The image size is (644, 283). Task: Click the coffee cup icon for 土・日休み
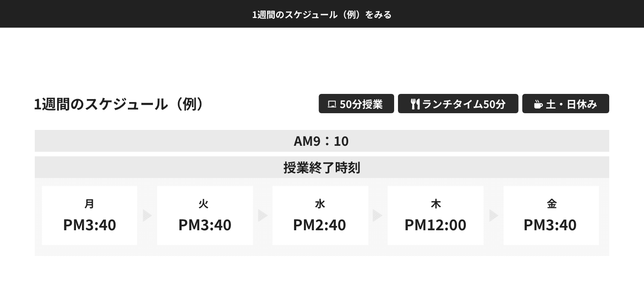click(538, 104)
